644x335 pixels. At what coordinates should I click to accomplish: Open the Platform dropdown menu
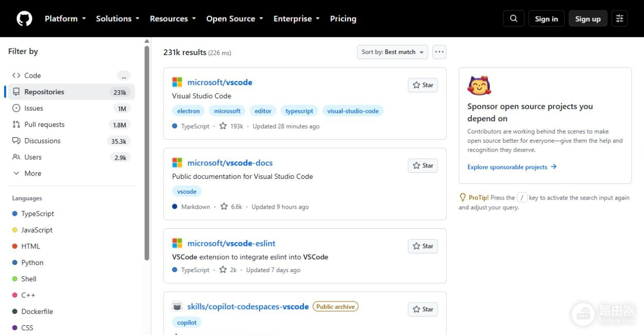64,19
